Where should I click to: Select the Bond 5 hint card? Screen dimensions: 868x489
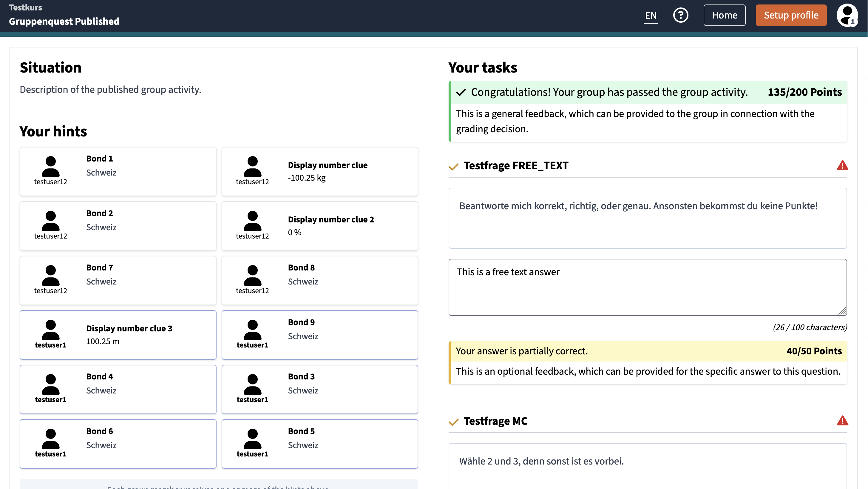click(320, 443)
